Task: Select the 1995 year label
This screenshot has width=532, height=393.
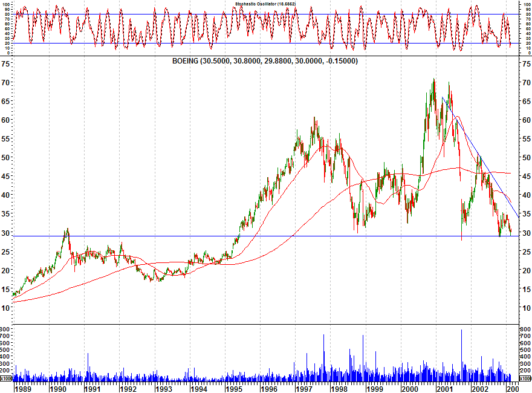Action: pyautogui.click(x=234, y=389)
